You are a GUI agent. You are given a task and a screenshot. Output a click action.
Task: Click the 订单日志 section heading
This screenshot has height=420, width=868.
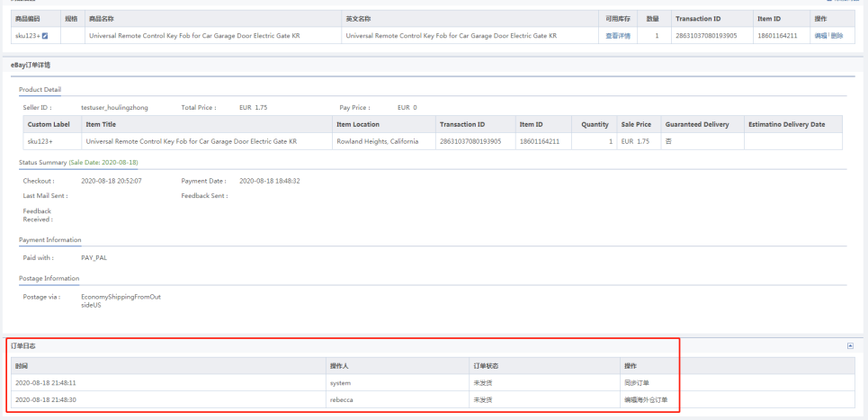(x=23, y=346)
